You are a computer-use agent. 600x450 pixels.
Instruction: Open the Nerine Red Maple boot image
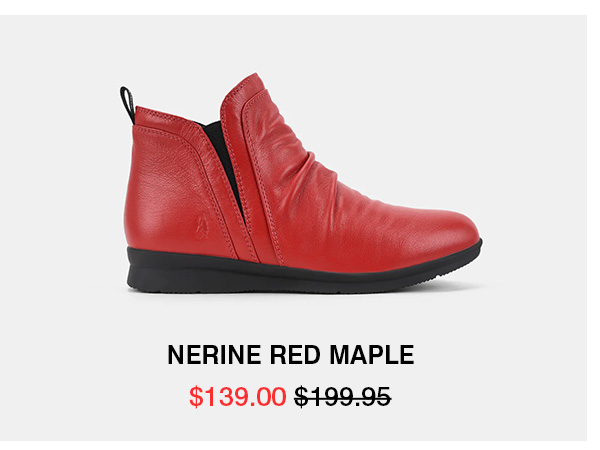pos(301,183)
